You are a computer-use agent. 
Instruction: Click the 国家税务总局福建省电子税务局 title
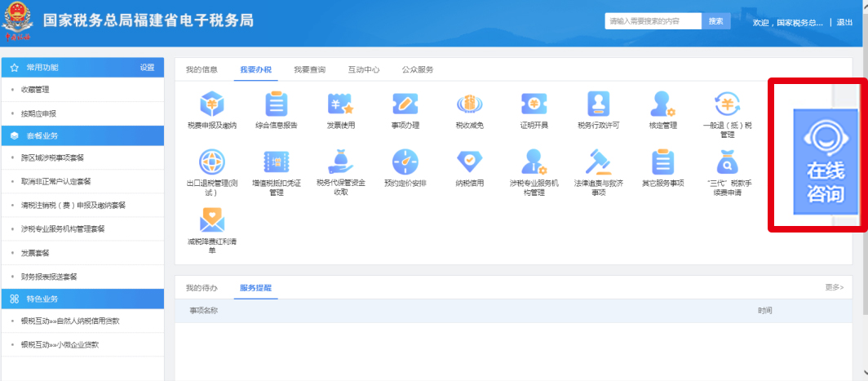148,20
